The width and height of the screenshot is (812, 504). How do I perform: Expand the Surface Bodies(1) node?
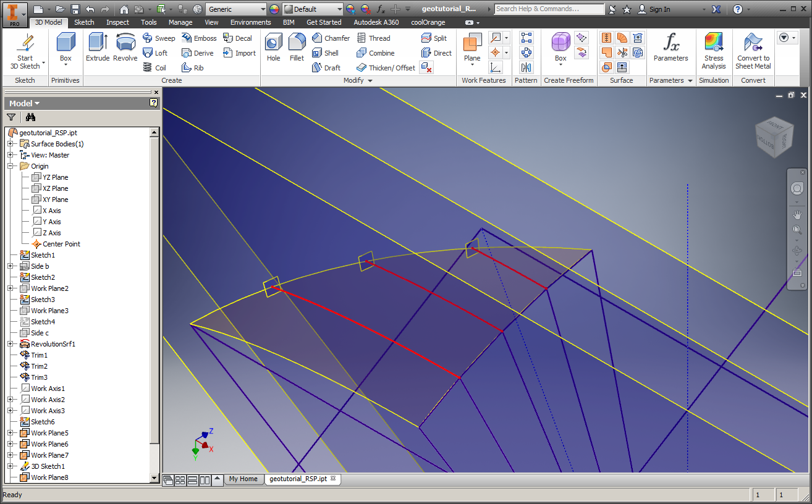click(x=10, y=144)
